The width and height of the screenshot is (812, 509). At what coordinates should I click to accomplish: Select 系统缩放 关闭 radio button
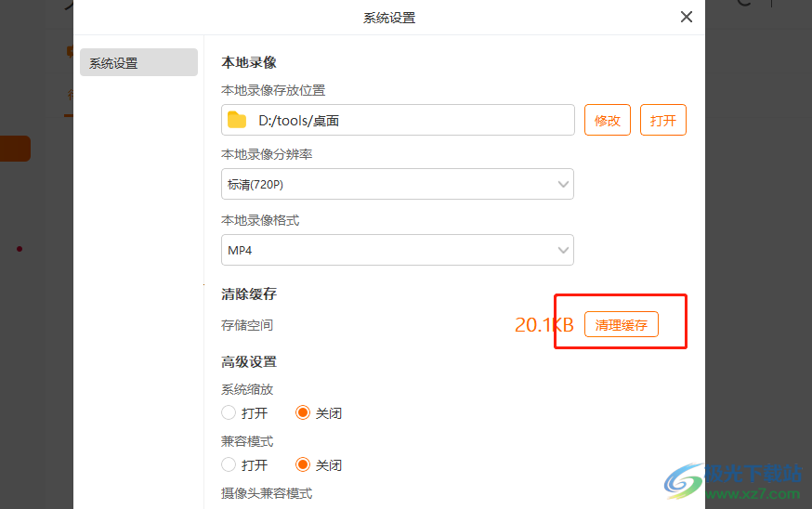(x=303, y=412)
